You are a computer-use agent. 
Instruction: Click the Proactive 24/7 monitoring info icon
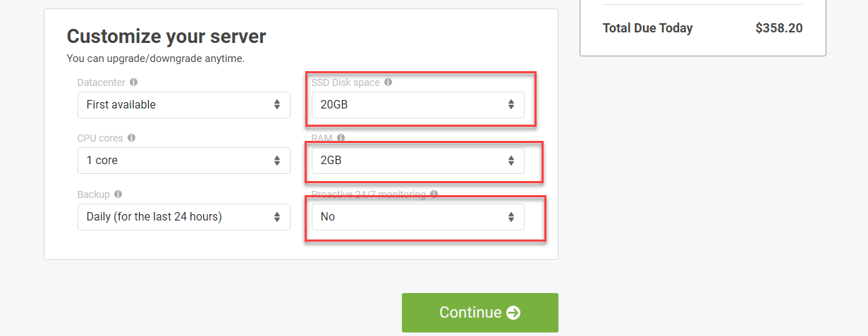(434, 194)
